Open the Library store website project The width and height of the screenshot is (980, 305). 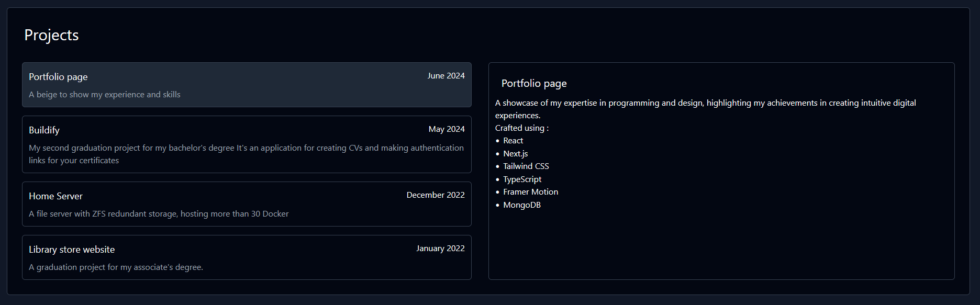247,257
